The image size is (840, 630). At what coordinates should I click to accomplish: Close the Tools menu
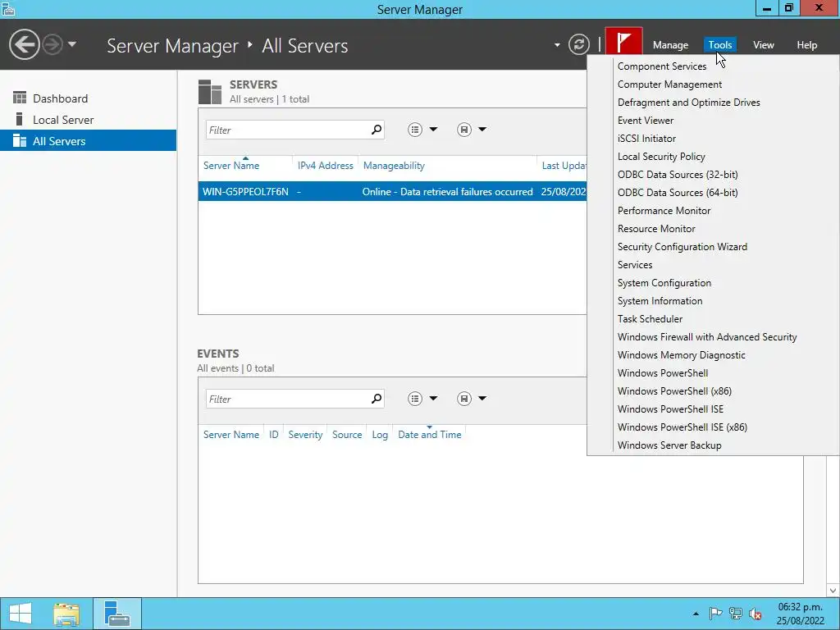coord(720,45)
